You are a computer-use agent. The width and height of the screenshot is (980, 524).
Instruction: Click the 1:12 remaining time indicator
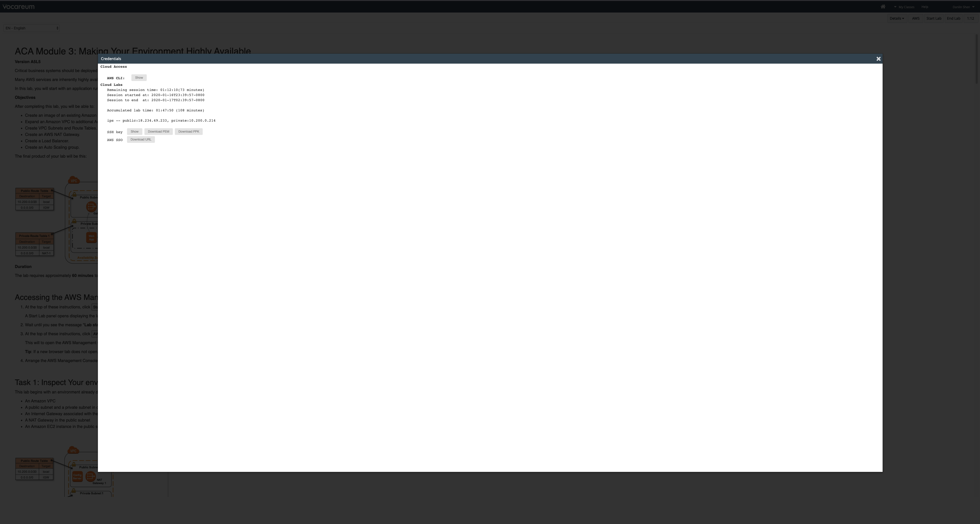click(x=971, y=18)
